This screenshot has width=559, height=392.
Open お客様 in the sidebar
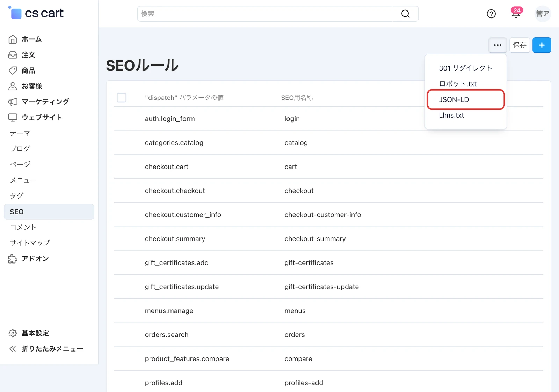point(32,86)
